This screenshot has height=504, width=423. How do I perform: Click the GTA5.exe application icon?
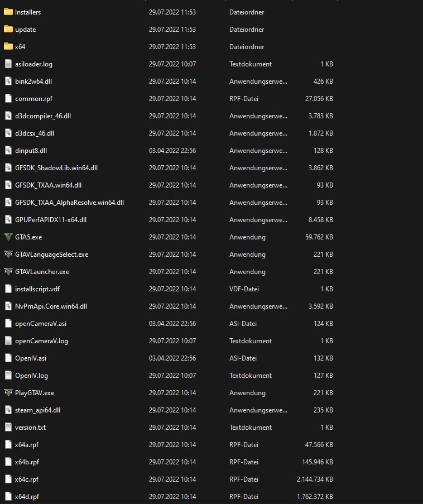(x=8, y=237)
